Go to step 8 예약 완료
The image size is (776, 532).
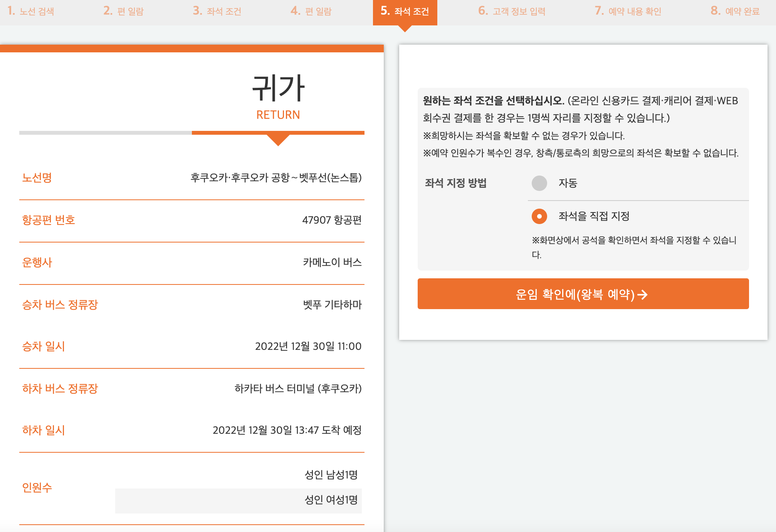click(x=735, y=11)
